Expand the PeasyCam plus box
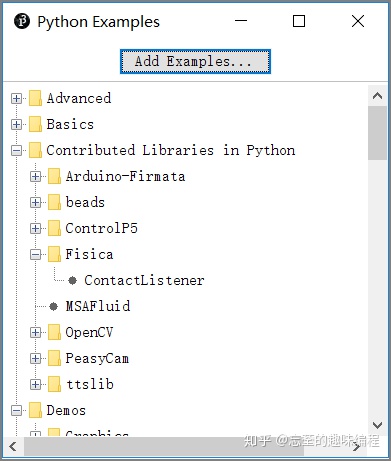The height and width of the screenshot is (461, 391). click(x=35, y=359)
